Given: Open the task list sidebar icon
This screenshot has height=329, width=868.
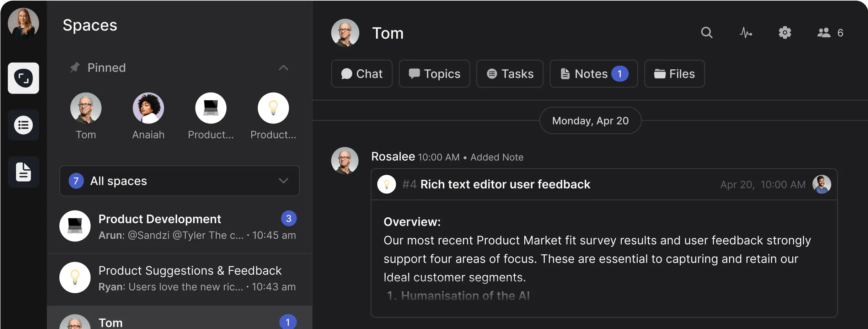Looking at the screenshot, I should pos(23,125).
